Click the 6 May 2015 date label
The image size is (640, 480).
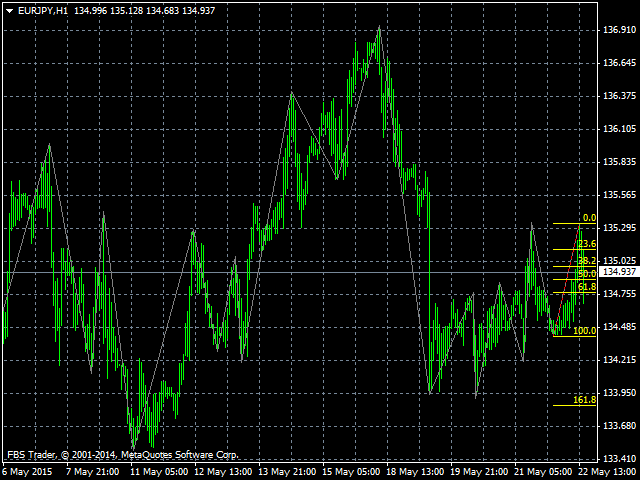coord(27,472)
